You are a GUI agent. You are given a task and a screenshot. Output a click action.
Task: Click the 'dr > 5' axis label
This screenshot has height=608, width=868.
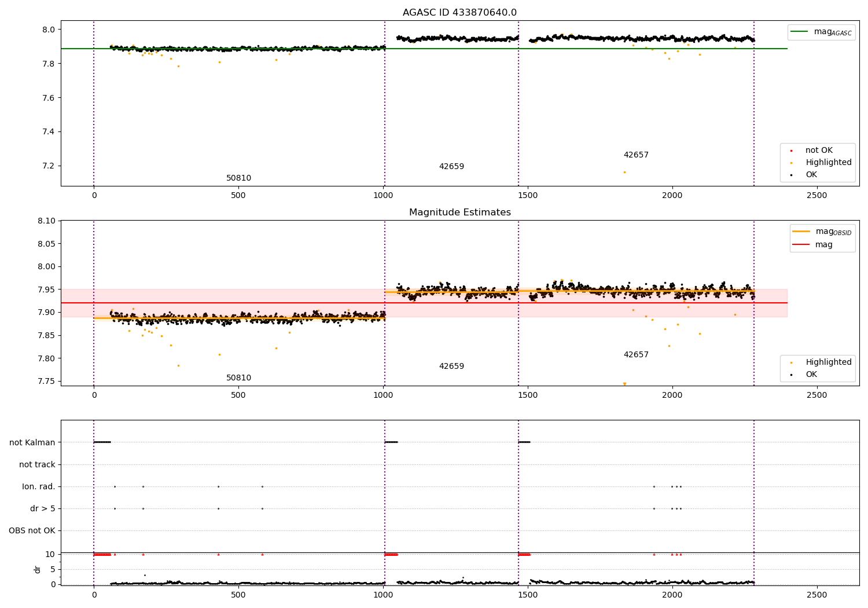[x=43, y=509]
